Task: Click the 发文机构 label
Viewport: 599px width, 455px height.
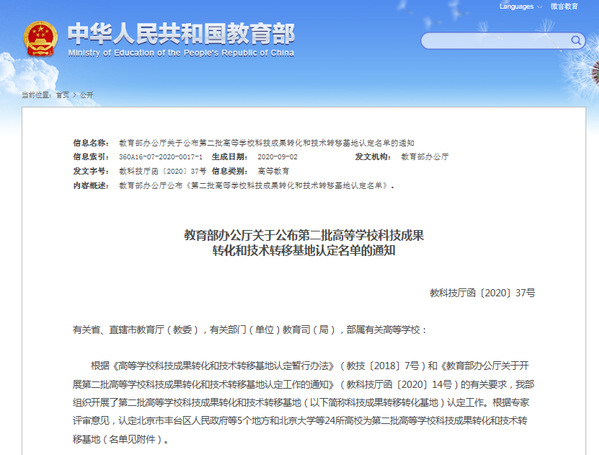Action: 373,157
